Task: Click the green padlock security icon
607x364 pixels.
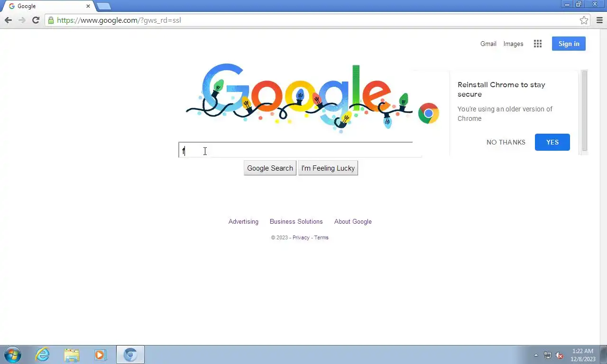Action: point(51,20)
